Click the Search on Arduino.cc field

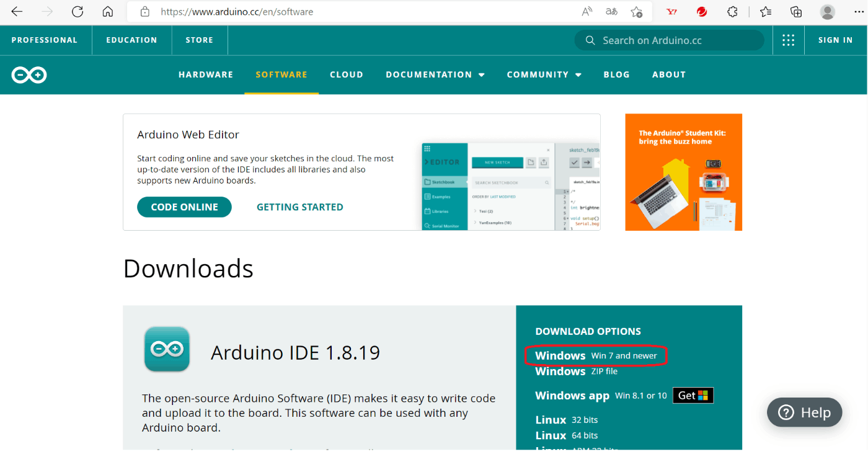(670, 40)
